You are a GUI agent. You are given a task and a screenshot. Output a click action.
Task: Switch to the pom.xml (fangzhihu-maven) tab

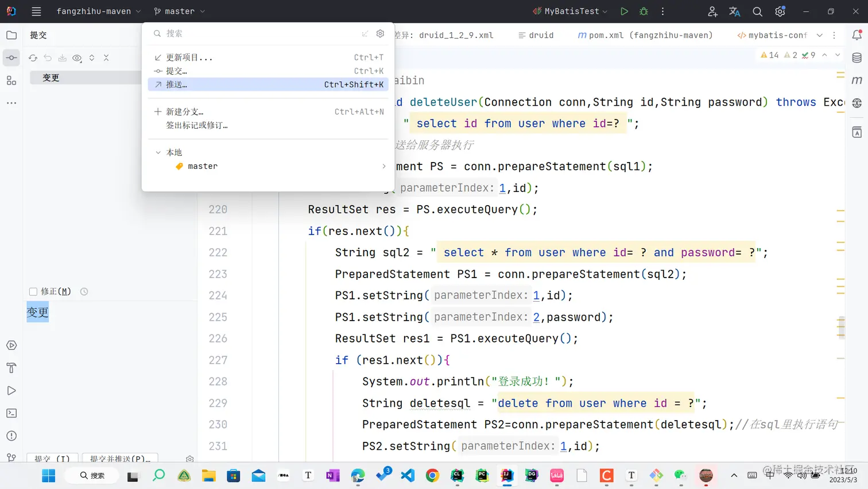pyautogui.click(x=645, y=35)
